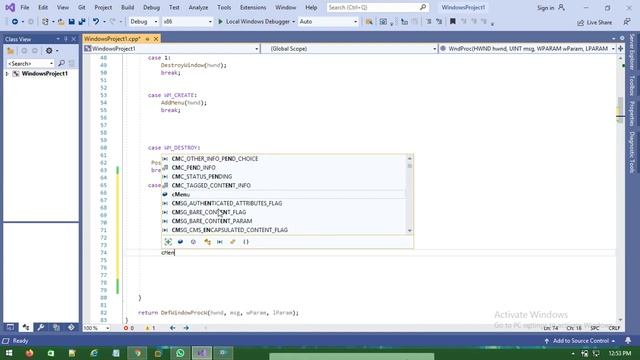Open the Debug menu

click(151, 7)
